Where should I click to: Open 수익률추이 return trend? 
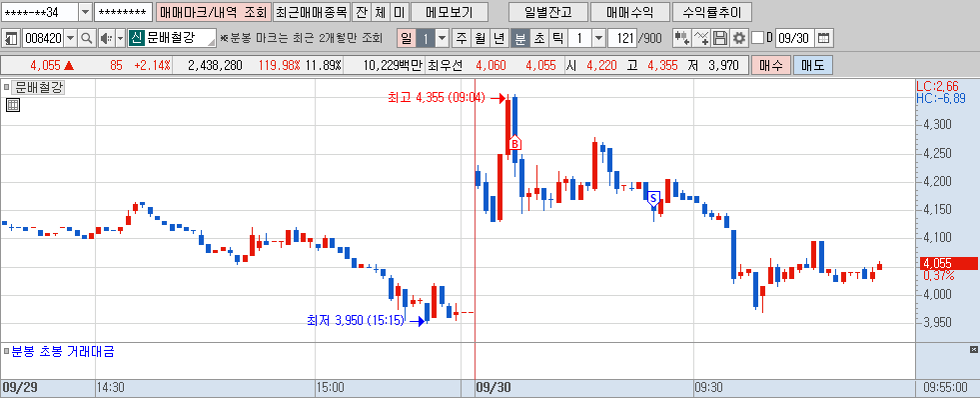pos(712,12)
